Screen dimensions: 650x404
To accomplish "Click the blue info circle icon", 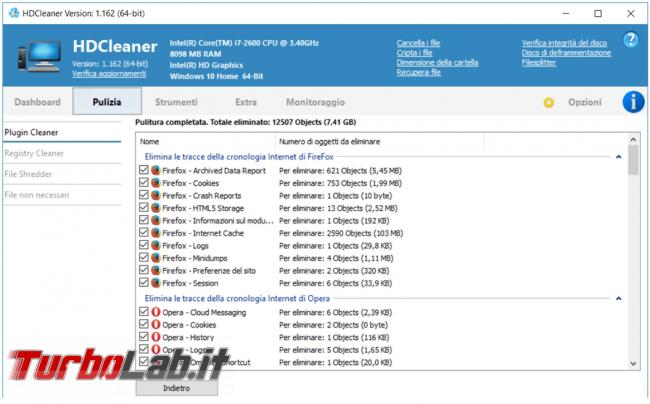I will pyautogui.click(x=633, y=102).
